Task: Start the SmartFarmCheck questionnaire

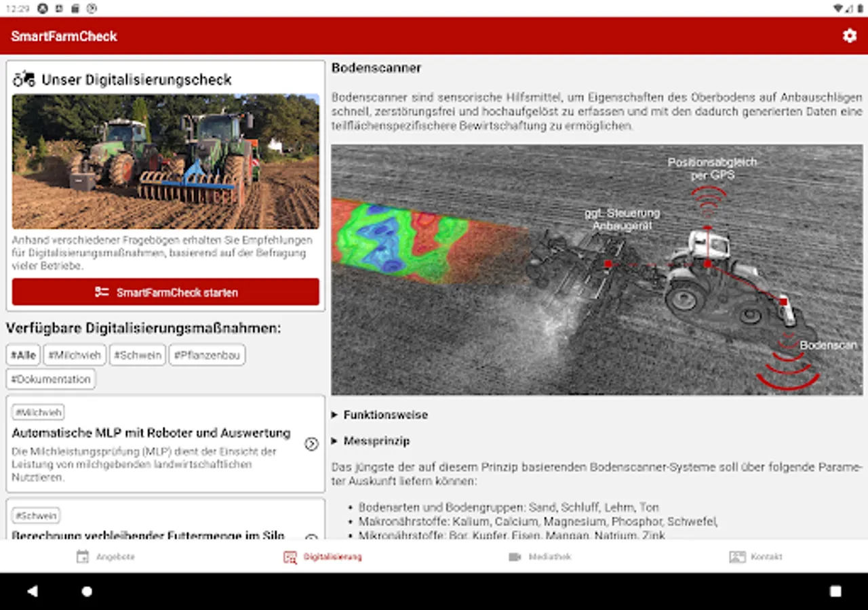Action: tap(165, 292)
